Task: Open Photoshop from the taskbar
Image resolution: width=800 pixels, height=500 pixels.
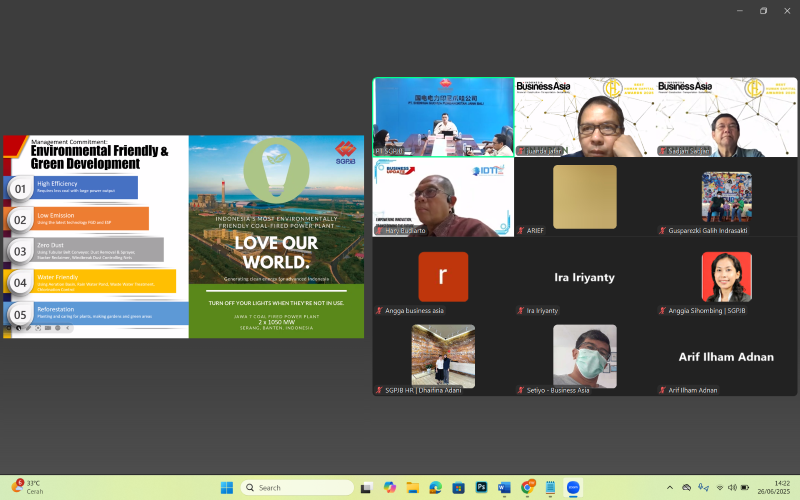Action: tap(481, 487)
